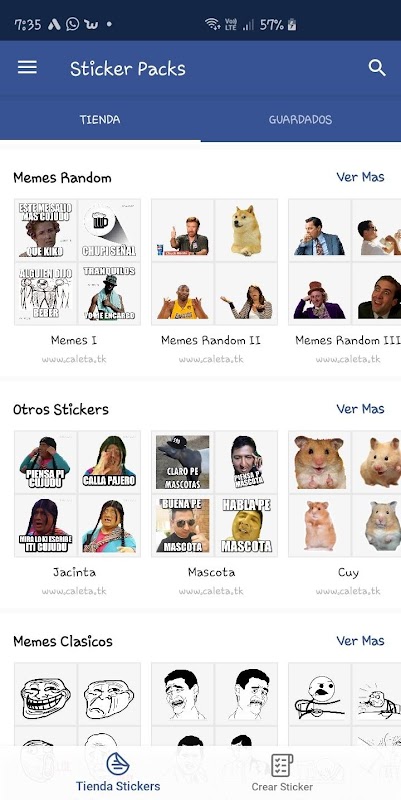Select the Chupi Señal beer sticker

tap(109, 230)
